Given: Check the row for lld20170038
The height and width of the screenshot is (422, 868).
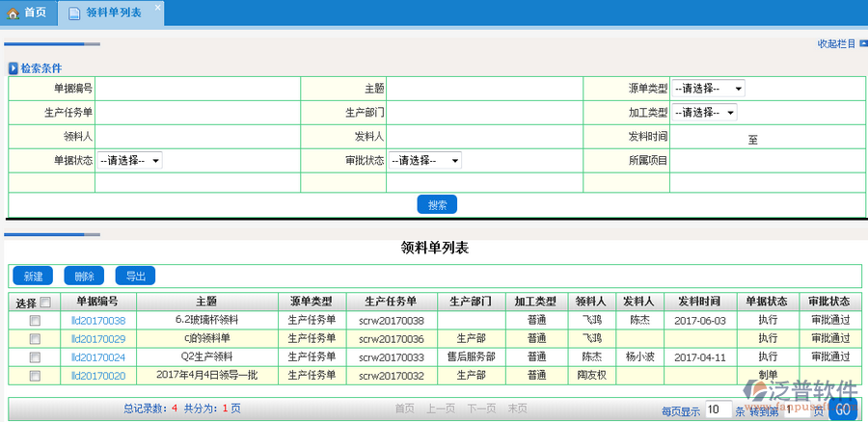Looking at the screenshot, I should [35, 321].
